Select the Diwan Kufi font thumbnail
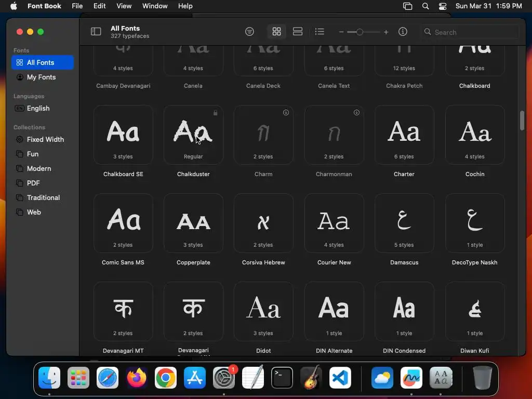The height and width of the screenshot is (399, 532). coord(475,311)
